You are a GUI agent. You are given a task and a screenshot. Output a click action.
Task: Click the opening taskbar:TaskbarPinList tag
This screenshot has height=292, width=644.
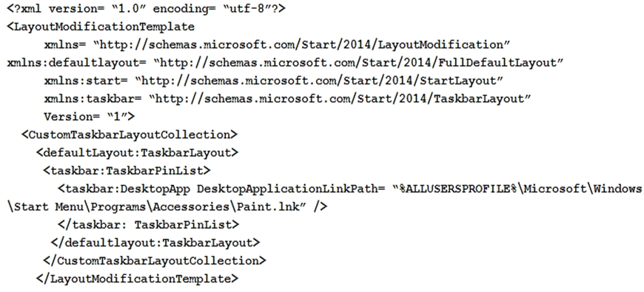click(127, 171)
